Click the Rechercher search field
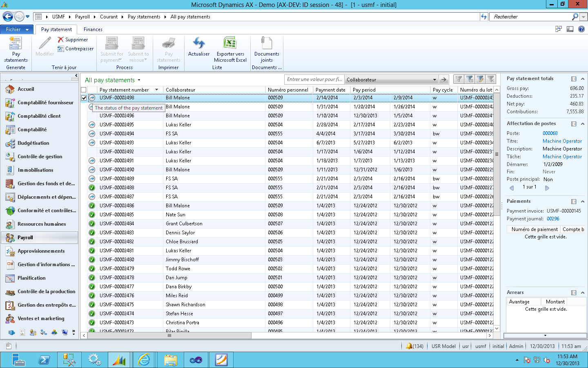Image resolution: width=588 pixels, height=368 pixels. [531, 17]
